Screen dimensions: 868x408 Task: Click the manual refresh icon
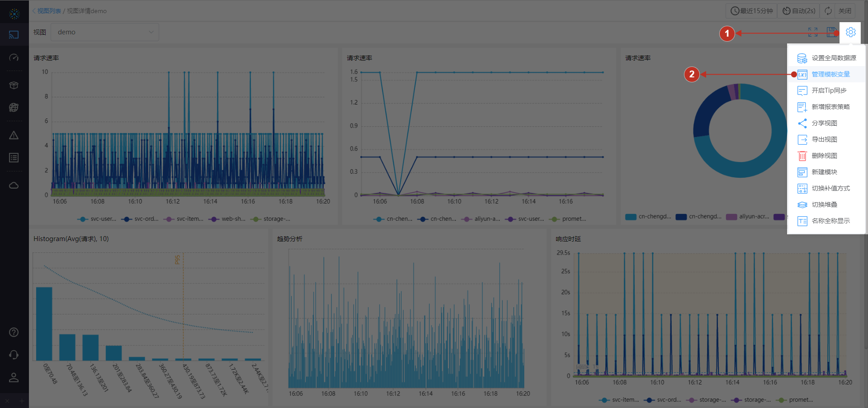(x=828, y=11)
